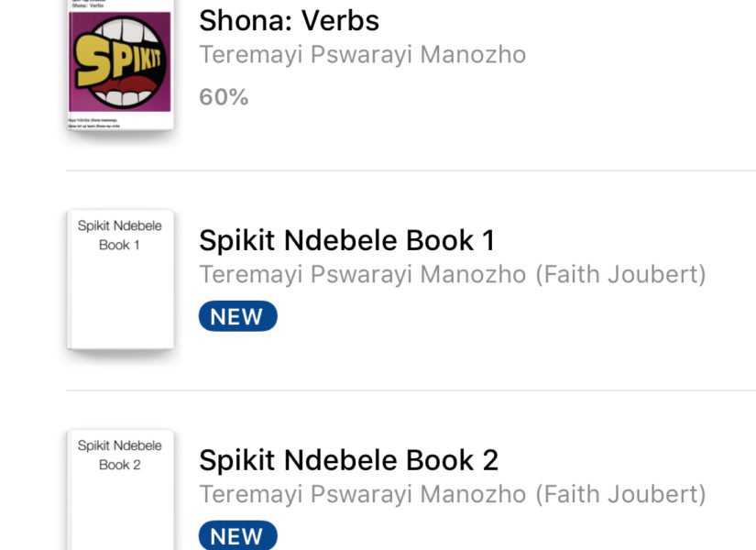Tap the 60% reading progress label

[x=224, y=96]
